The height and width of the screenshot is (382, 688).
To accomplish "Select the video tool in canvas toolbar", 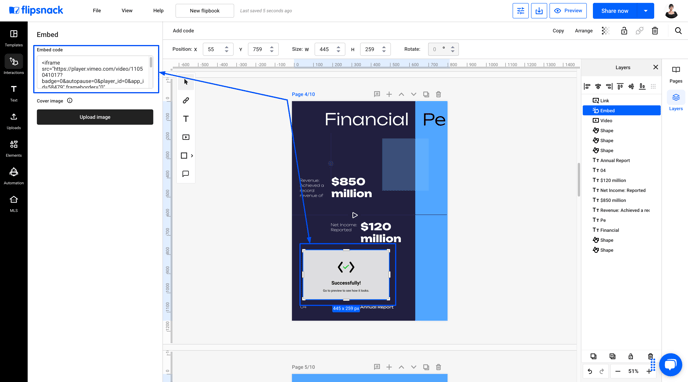I will (x=186, y=137).
